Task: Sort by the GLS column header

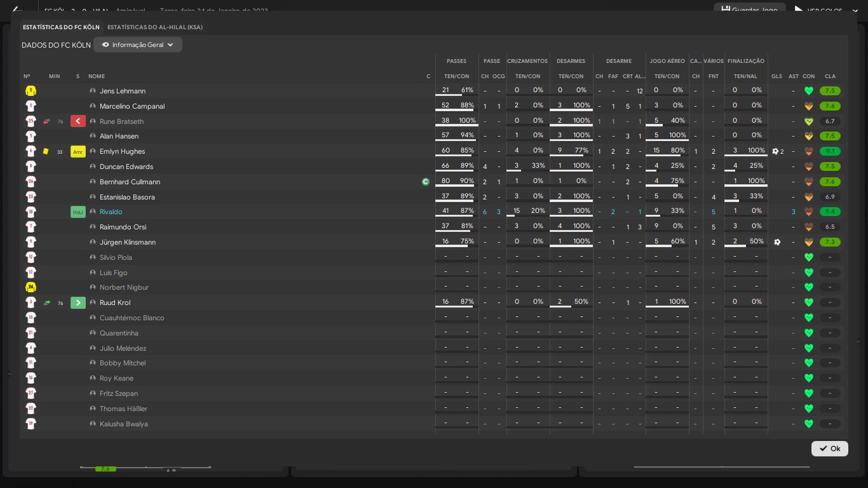Action: [777, 76]
